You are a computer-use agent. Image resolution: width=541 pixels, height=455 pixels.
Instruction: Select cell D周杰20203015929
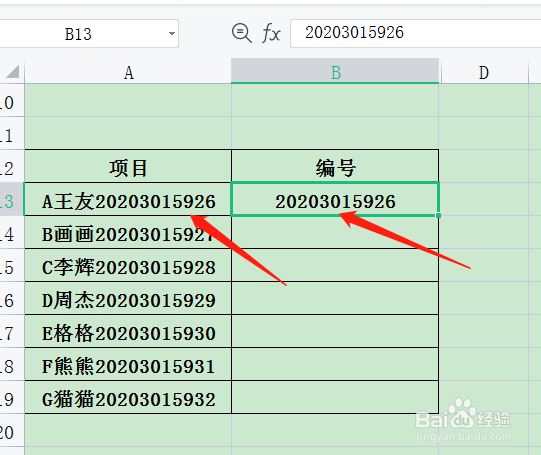point(128,299)
